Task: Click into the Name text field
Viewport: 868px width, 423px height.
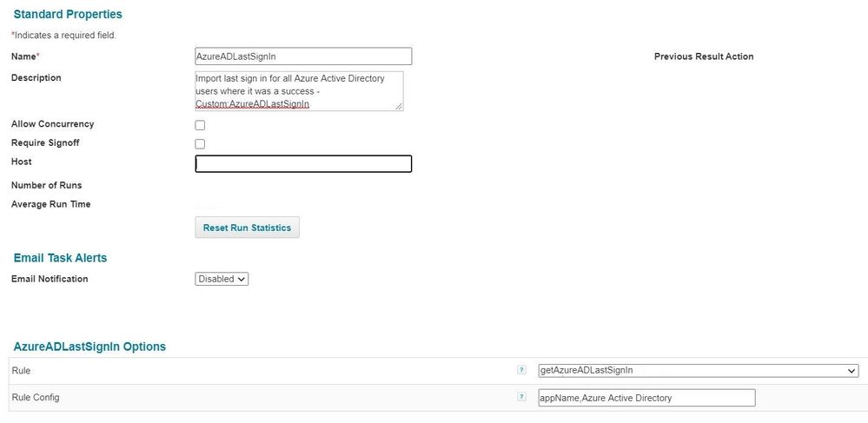Action: click(x=303, y=56)
